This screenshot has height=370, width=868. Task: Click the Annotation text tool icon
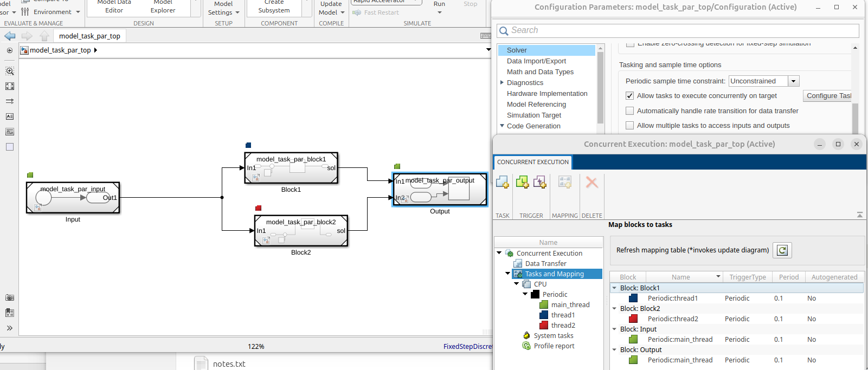[x=10, y=116]
